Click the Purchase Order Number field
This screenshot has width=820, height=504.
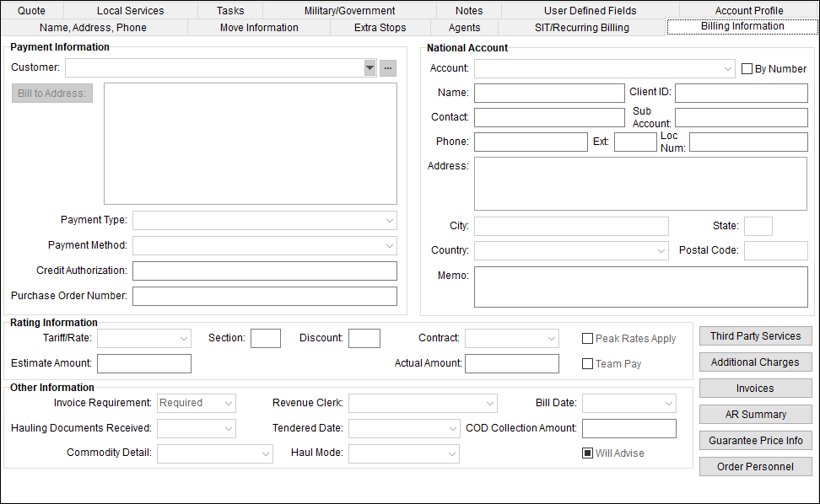[264, 296]
